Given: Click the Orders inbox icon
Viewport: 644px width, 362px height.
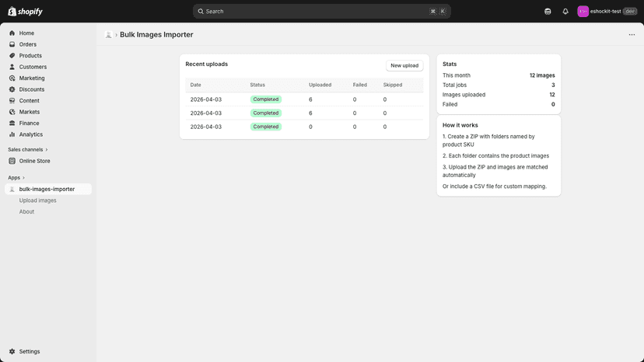Looking at the screenshot, I should coord(12,44).
